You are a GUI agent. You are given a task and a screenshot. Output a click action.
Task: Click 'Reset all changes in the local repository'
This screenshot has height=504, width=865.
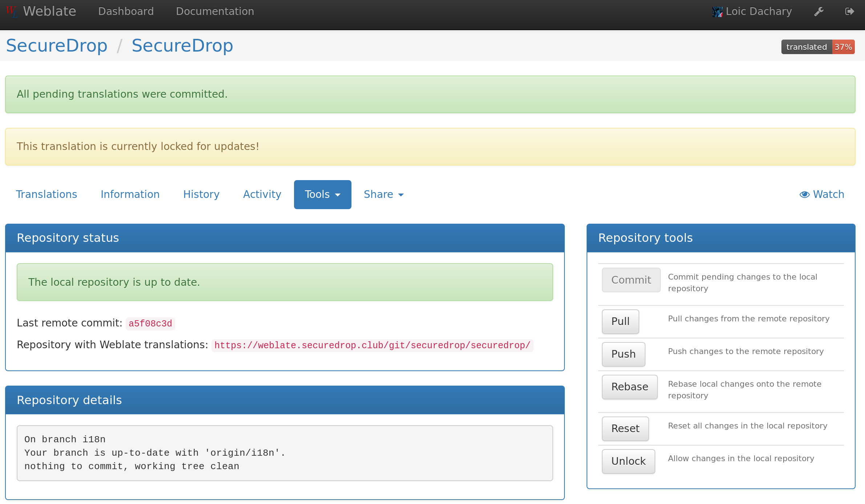748,426
